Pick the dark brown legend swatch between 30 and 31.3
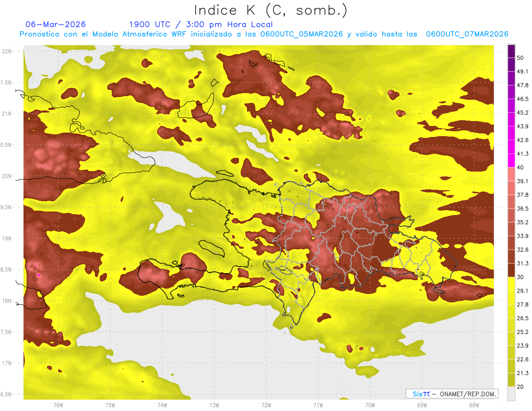The image size is (532, 411). 511,270
